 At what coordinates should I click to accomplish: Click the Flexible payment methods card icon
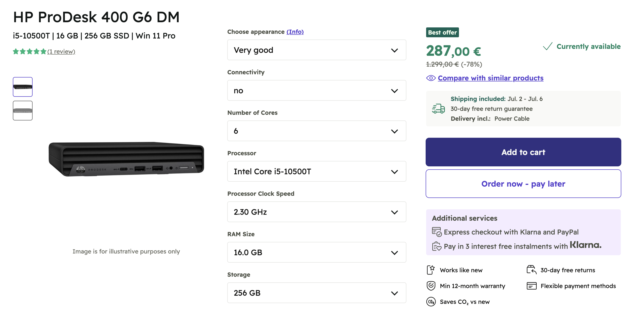[531, 286]
